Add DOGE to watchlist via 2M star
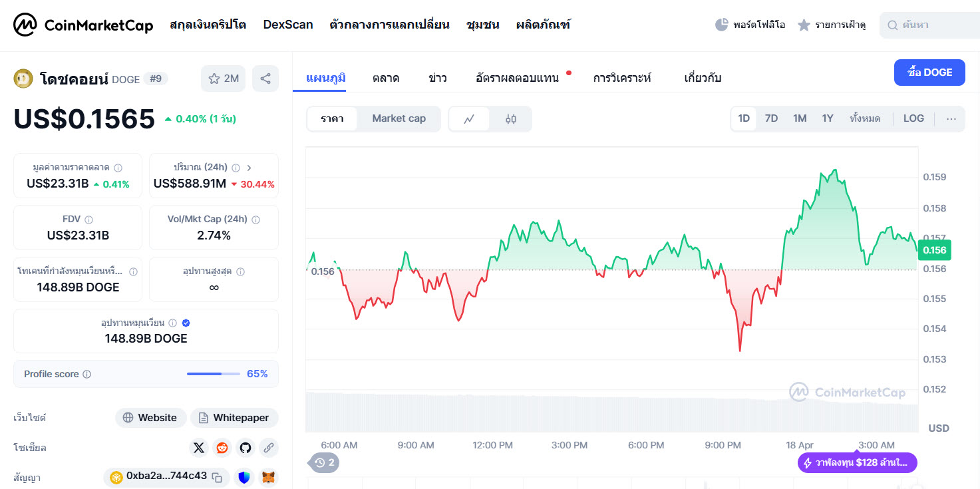 click(x=223, y=79)
